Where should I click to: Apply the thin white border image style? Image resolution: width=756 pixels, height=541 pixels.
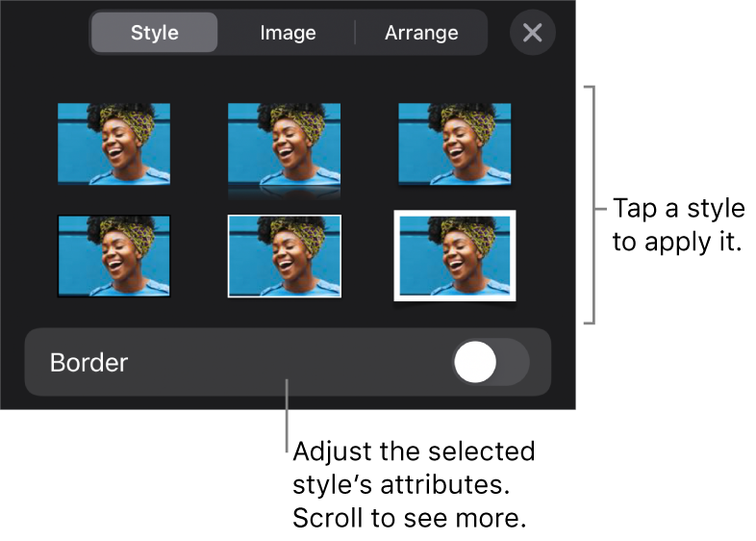pos(284,256)
